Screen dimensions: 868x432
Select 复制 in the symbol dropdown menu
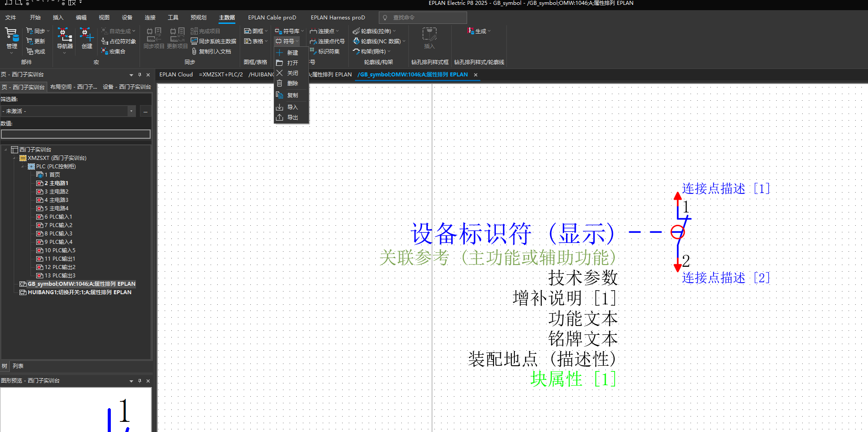click(291, 95)
